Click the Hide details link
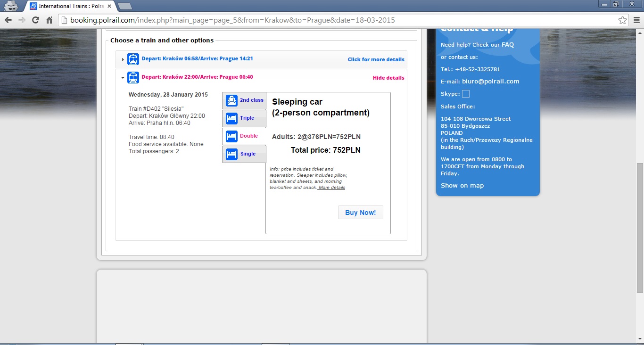 [x=388, y=78]
